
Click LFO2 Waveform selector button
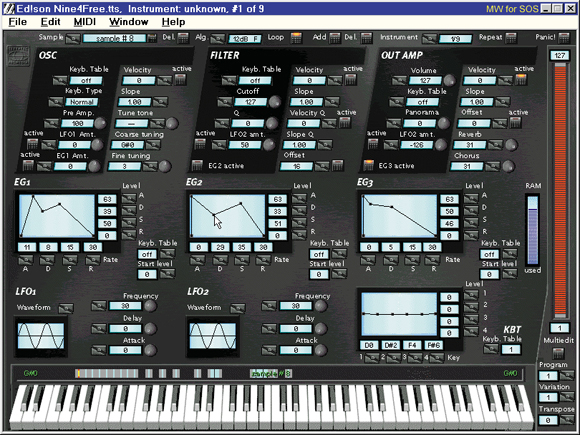click(237, 308)
